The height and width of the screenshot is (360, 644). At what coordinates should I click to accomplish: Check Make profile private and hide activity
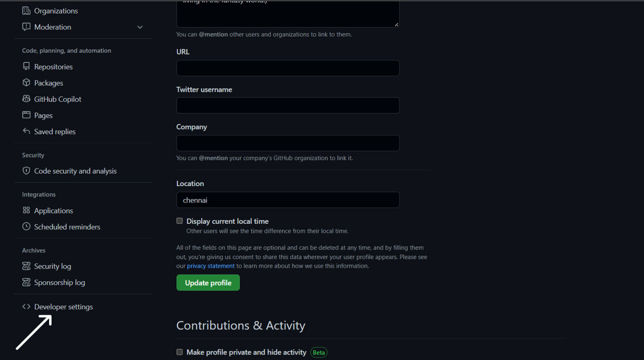coord(180,352)
